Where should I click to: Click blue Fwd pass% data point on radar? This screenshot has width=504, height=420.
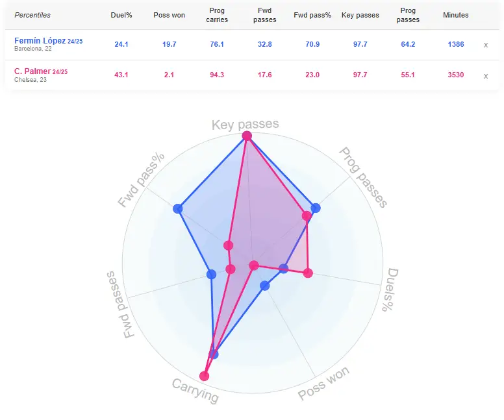(178, 208)
